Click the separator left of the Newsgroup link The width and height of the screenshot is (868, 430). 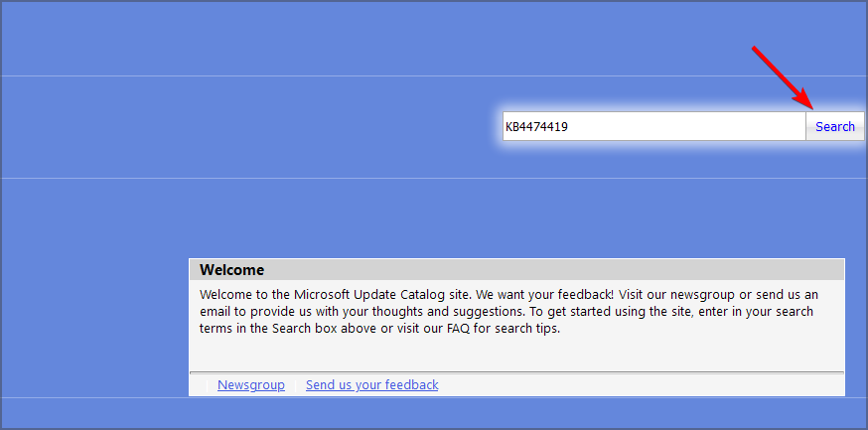[x=207, y=385]
